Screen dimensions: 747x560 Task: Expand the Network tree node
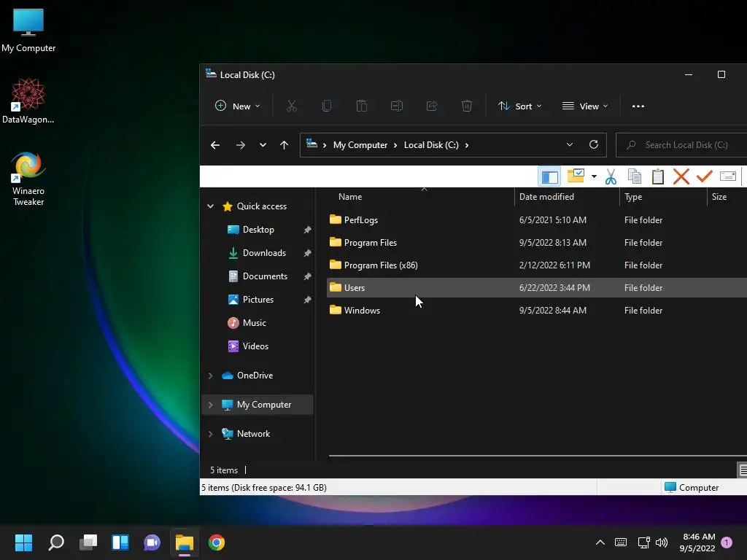click(211, 434)
